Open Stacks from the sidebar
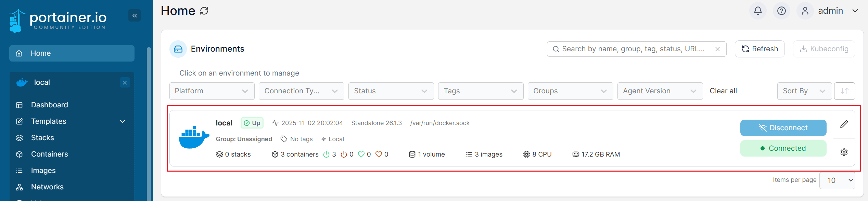The width and height of the screenshot is (868, 201). (x=42, y=138)
